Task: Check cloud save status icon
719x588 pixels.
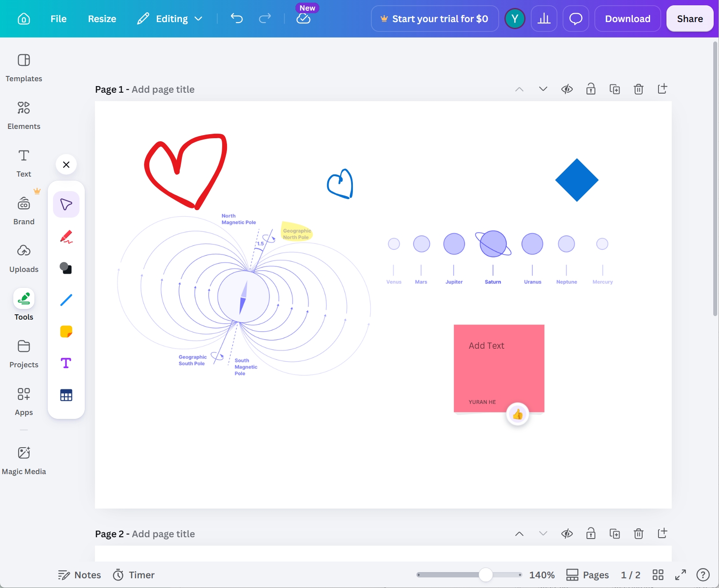Action: [x=303, y=19]
